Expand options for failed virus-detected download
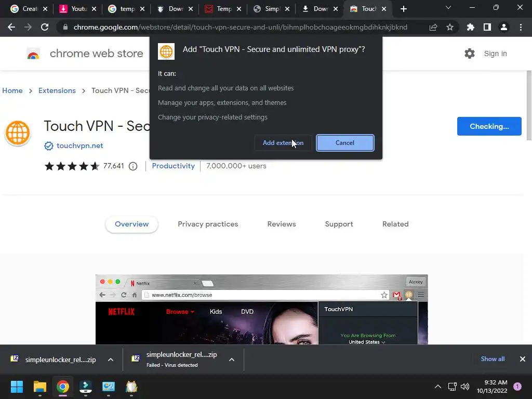 point(232,360)
